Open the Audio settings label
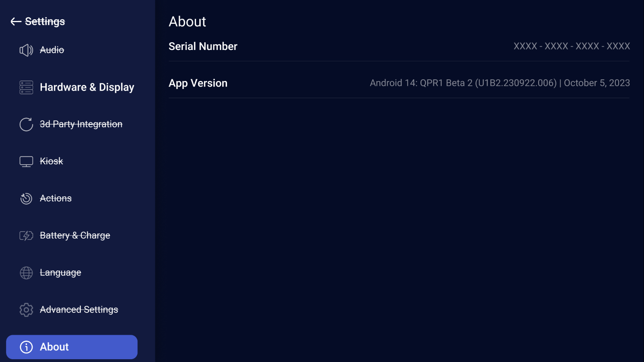This screenshot has height=362, width=644. [x=52, y=50]
